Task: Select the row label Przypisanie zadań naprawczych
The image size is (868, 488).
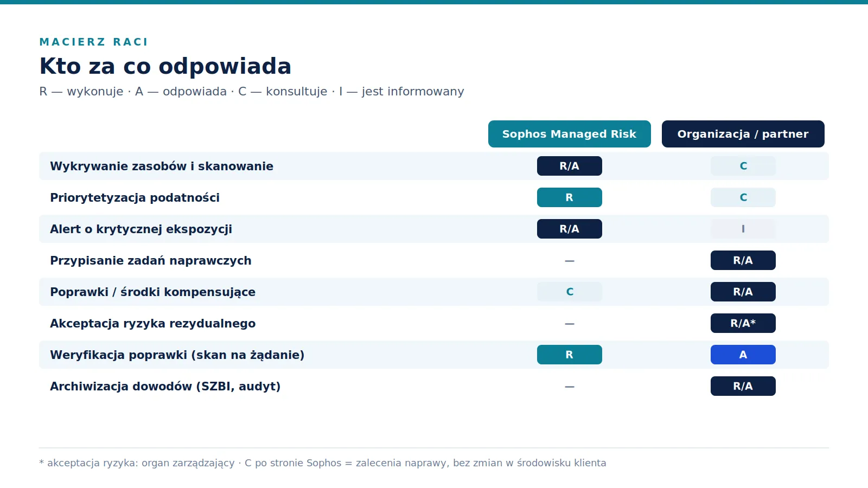Action: (x=151, y=260)
